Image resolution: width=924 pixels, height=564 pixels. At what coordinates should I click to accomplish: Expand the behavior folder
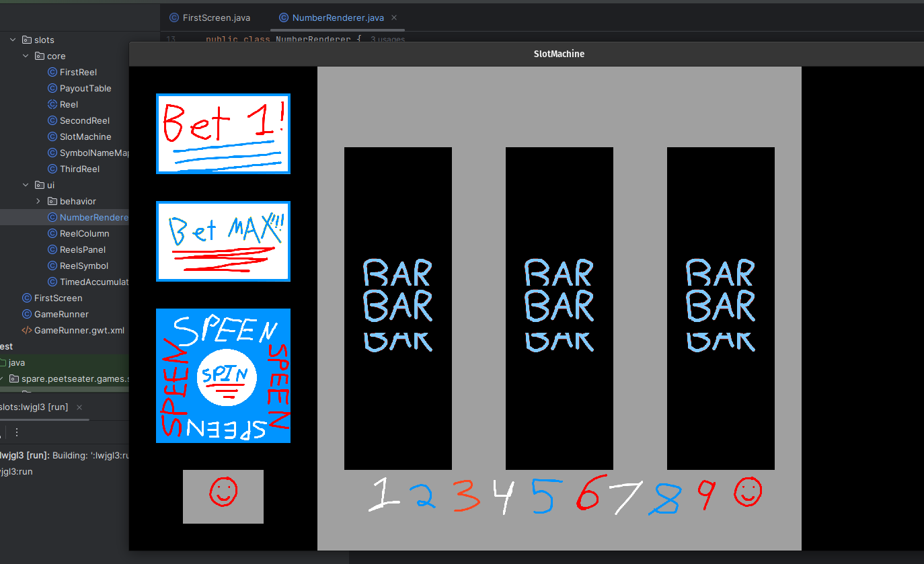38,201
